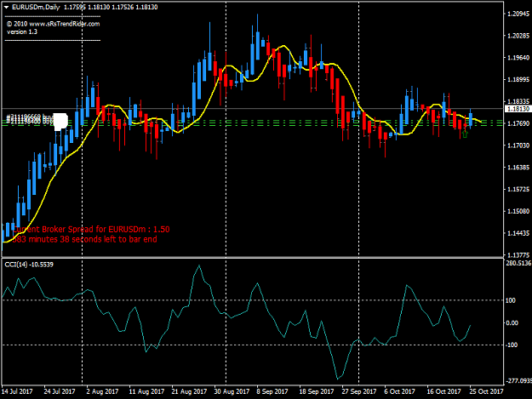
Task: Click the OHLC values 1.17595 1.18130 1.17526 1.18130
Action: (x=111, y=7)
